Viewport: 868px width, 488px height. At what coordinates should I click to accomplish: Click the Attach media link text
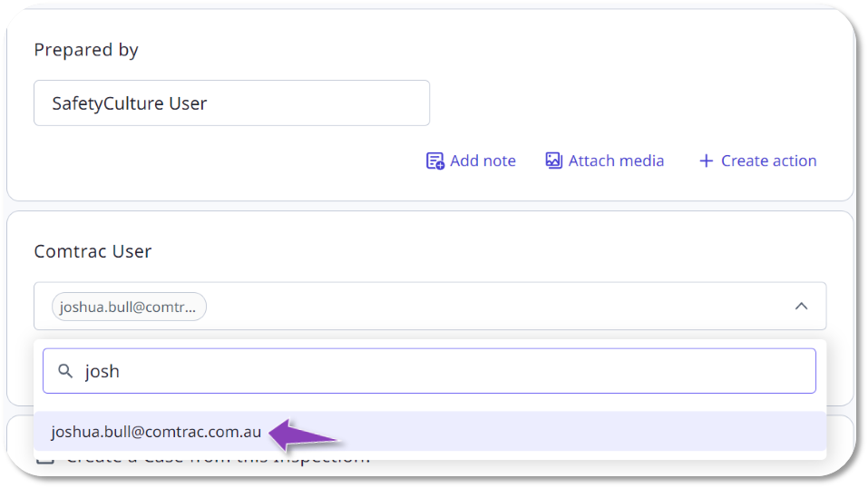click(x=616, y=161)
